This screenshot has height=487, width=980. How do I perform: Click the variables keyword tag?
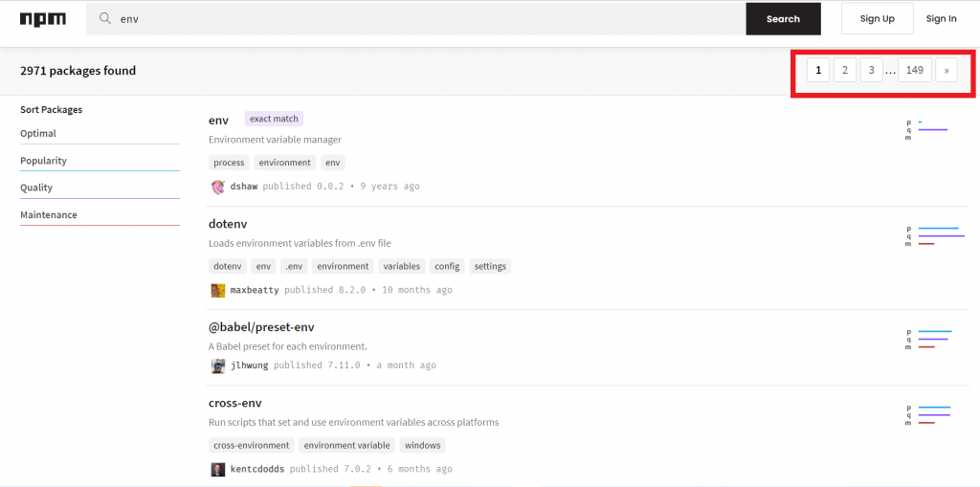coord(402,266)
